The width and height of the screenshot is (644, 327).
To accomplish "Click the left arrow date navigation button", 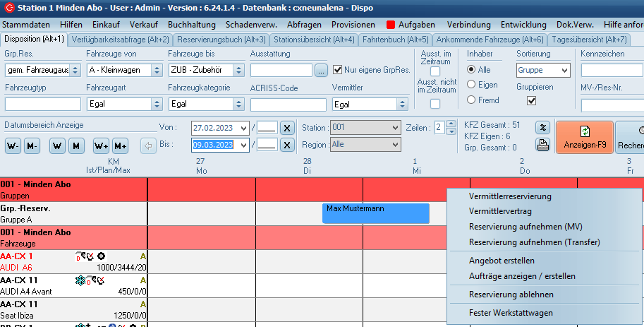I will 148,146.
